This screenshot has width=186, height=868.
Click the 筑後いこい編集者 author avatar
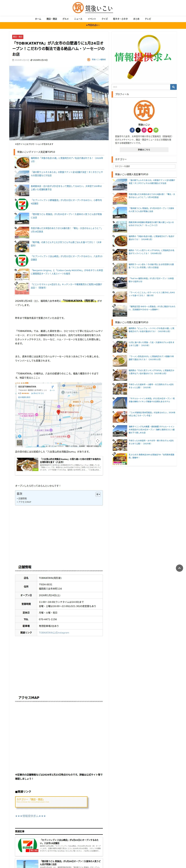tap(89, 60)
